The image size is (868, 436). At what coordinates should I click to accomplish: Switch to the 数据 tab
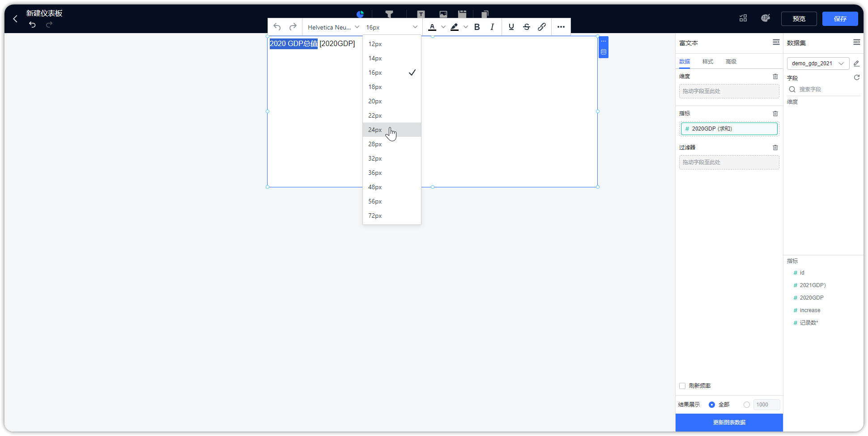click(685, 62)
